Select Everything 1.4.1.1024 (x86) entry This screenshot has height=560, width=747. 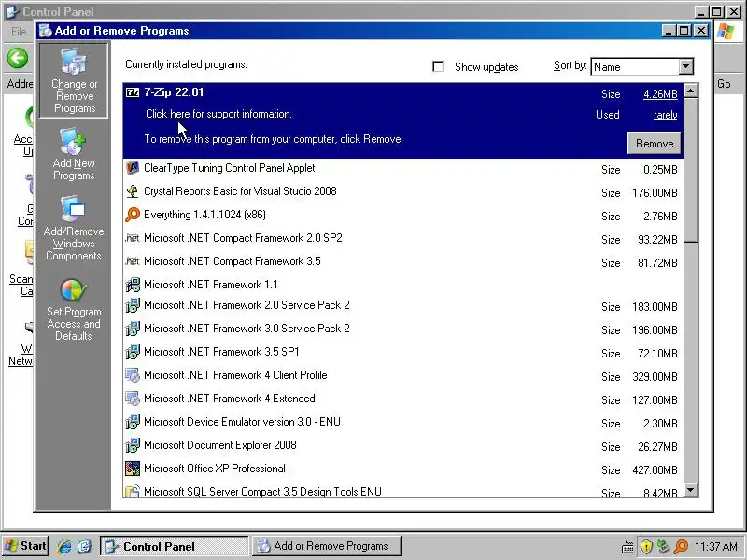pyautogui.click(x=403, y=216)
